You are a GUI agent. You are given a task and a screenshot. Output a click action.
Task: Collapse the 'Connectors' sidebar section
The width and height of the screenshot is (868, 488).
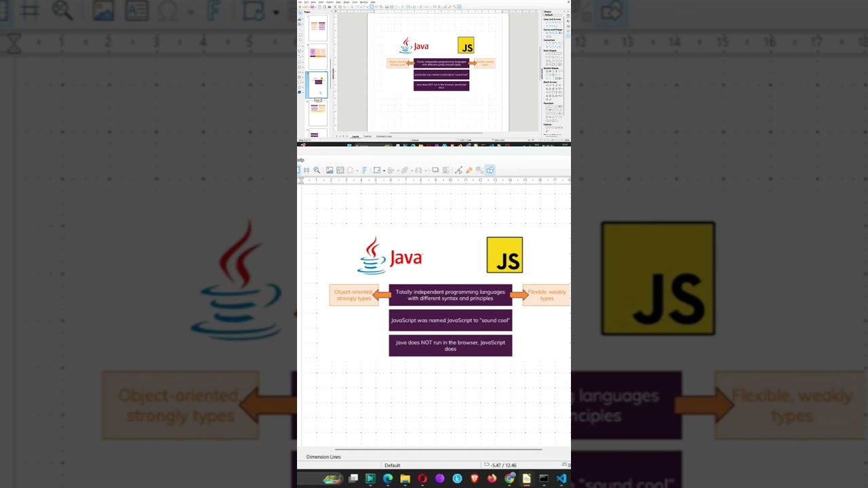[x=549, y=40]
